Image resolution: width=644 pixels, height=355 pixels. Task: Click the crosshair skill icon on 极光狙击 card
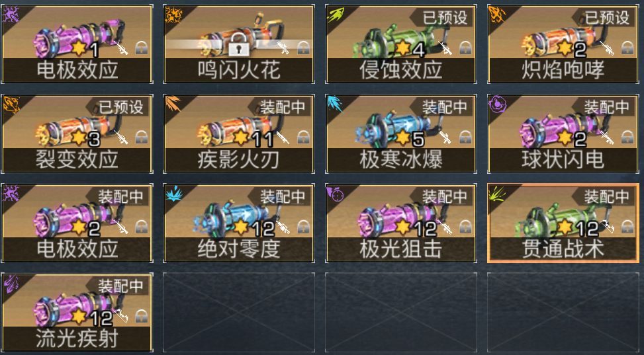(x=335, y=193)
